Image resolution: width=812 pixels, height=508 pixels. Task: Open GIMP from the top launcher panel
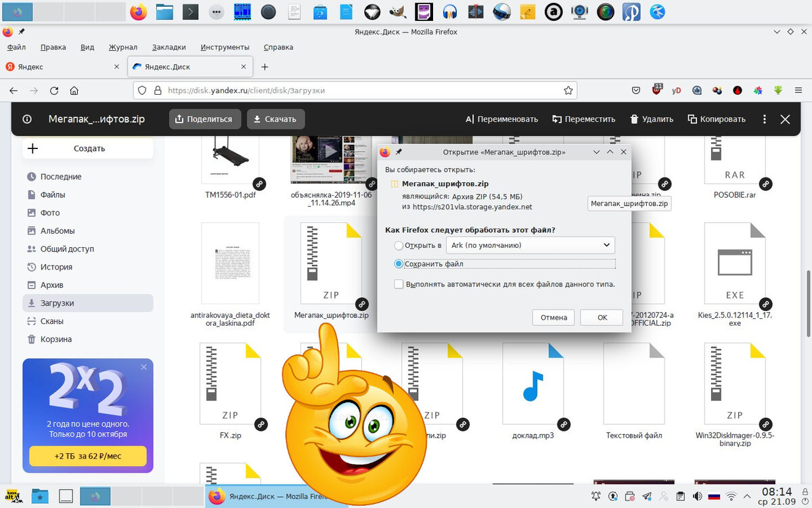pyautogui.click(x=399, y=12)
